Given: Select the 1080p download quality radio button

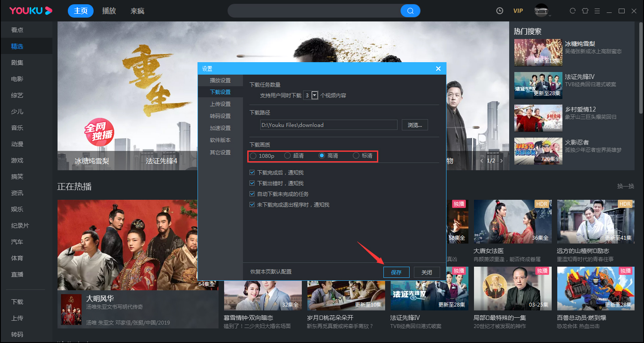Looking at the screenshot, I should [253, 156].
